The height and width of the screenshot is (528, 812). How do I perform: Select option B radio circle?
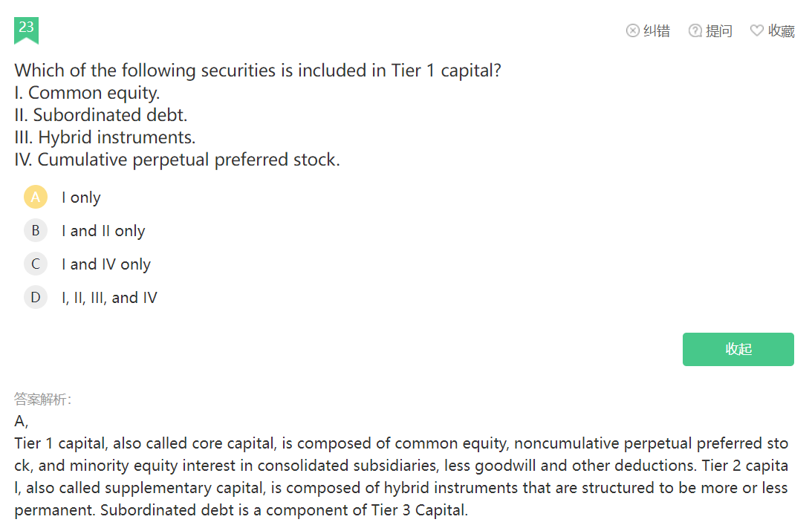[36, 231]
